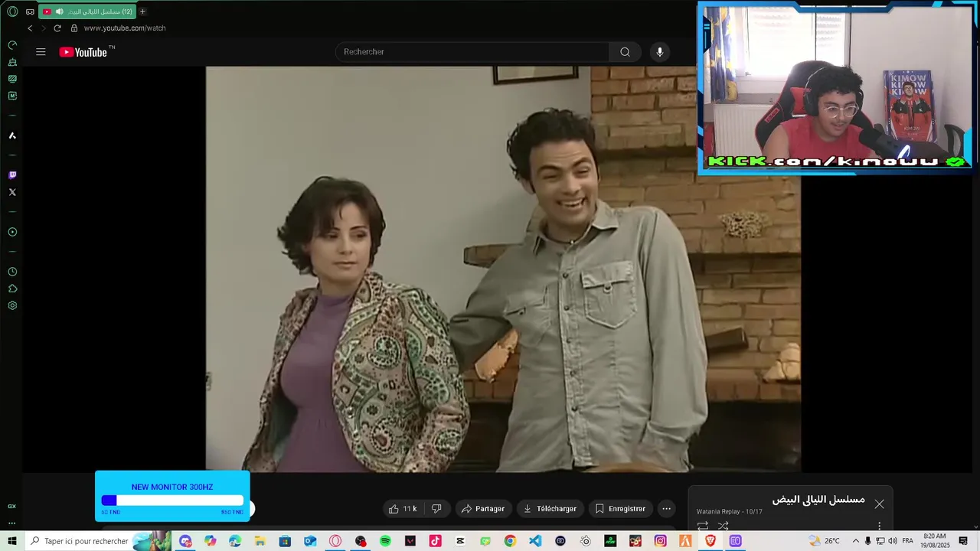Open X (Twitter) panel in sidebar
The height and width of the screenshot is (551, 980).
tap(12, 192)
